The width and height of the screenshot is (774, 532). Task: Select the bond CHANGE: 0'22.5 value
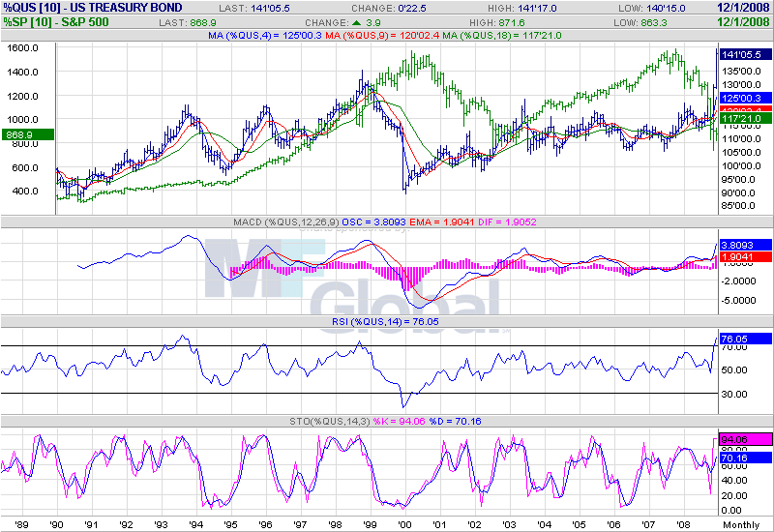(389, 9)
